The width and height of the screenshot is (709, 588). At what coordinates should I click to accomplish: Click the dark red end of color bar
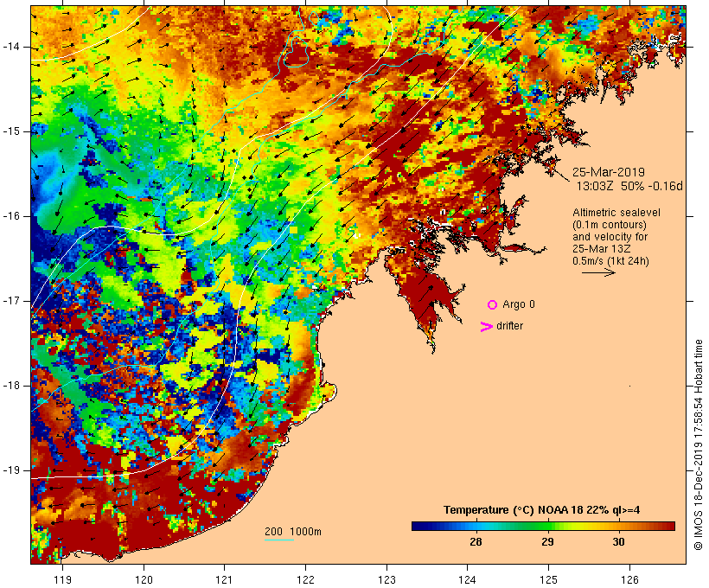click(670, 526)
